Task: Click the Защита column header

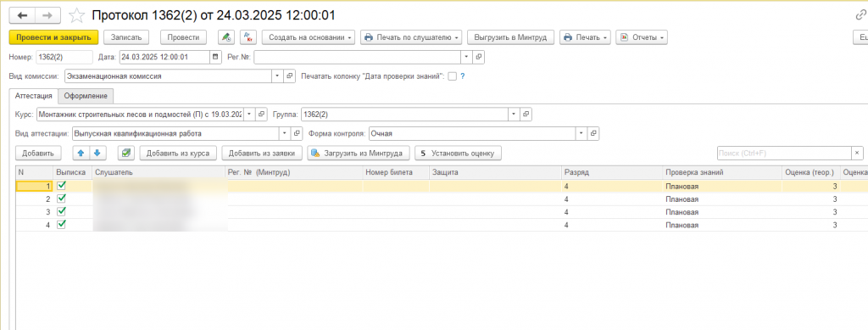Action: pyautogui.click(x=495, y=173)
